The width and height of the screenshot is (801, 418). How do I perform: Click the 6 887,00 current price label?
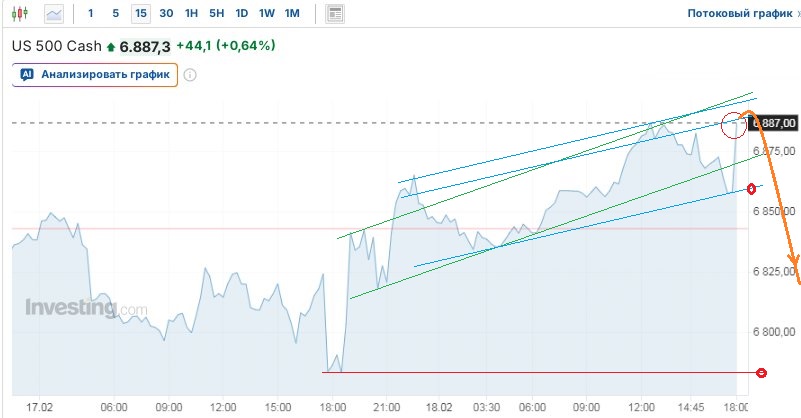(x=772, y=122)
